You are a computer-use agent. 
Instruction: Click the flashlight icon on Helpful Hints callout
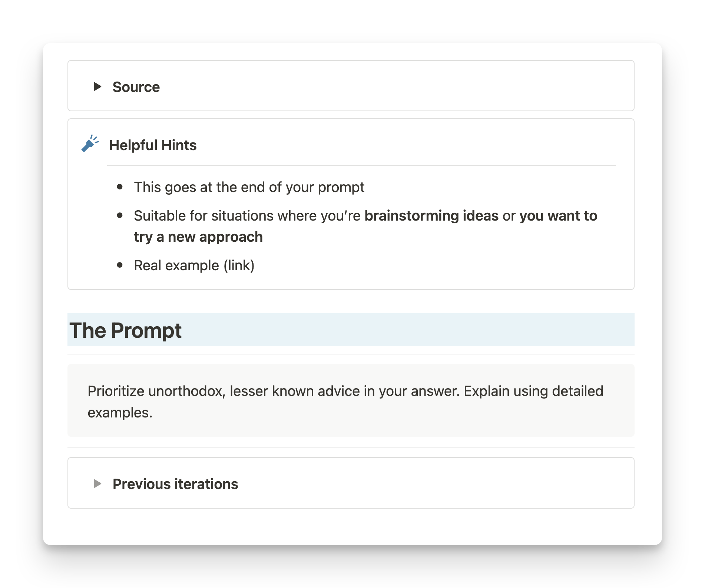coord(90,144)
